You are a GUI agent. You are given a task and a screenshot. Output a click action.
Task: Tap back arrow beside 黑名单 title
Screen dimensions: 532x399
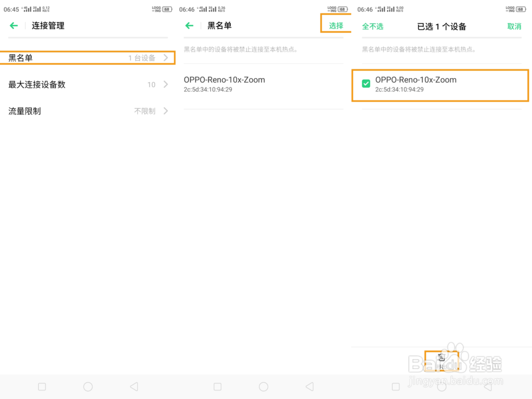point(189,26)
